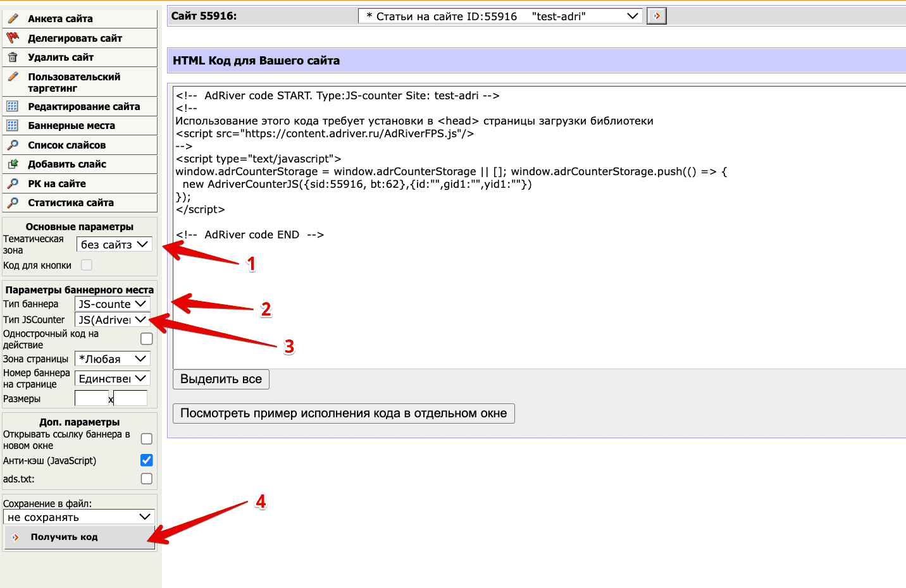Click the Выделить все button
Screen dimensions: 906x588
(x=221, y=379)
